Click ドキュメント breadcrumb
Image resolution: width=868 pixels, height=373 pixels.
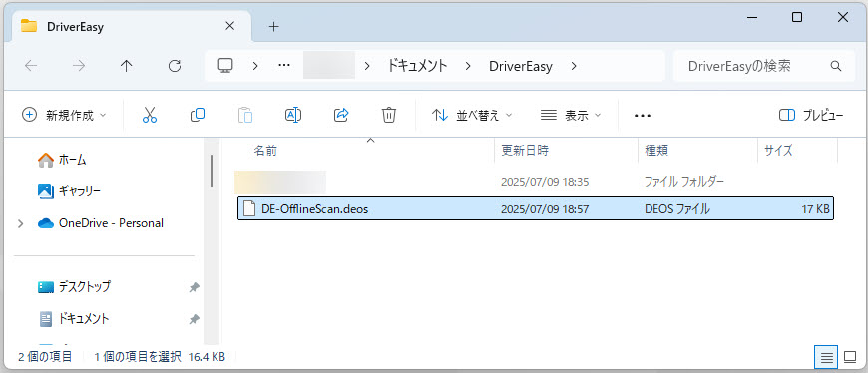pos(417,66)
